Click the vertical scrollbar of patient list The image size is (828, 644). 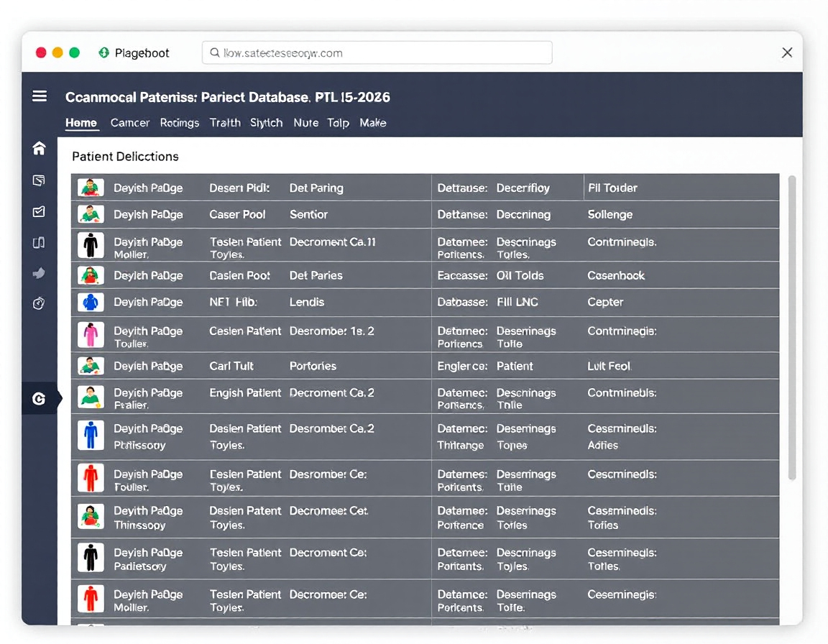[791, 328]
